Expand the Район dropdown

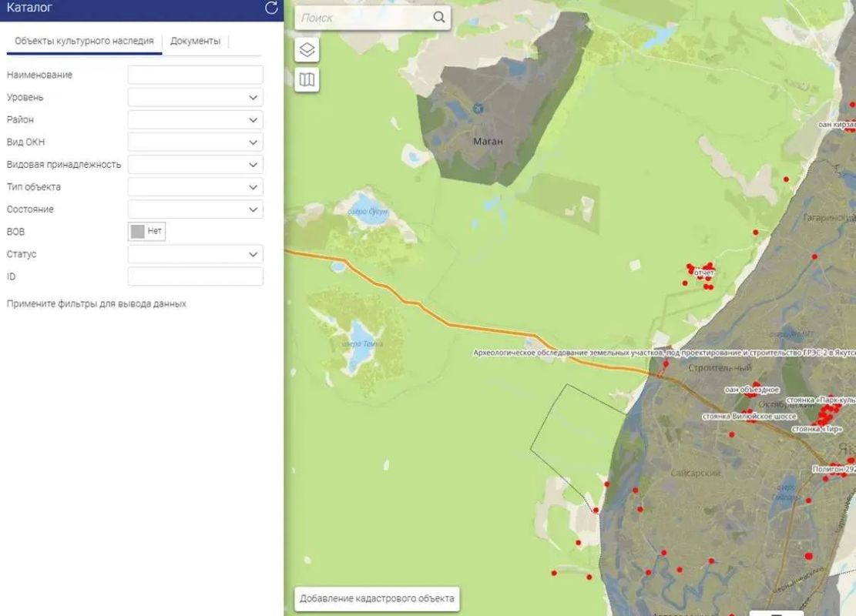coord(196,120)
